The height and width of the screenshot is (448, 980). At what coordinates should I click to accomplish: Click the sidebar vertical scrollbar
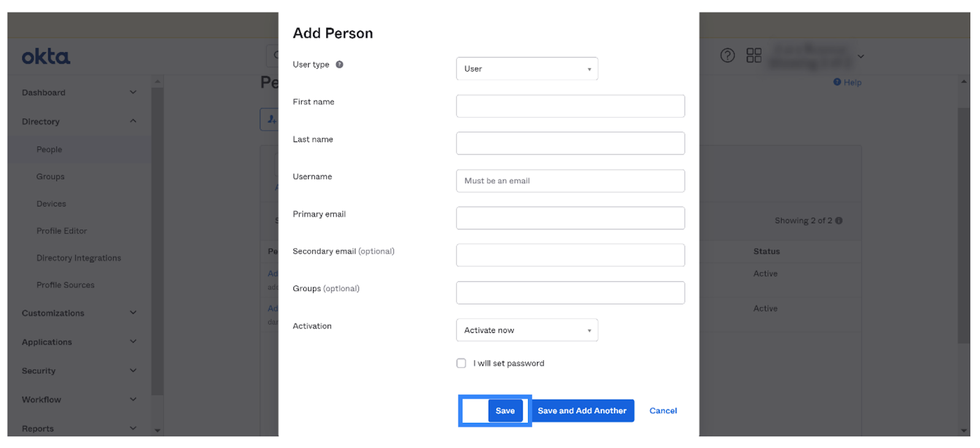pos(157,242)
